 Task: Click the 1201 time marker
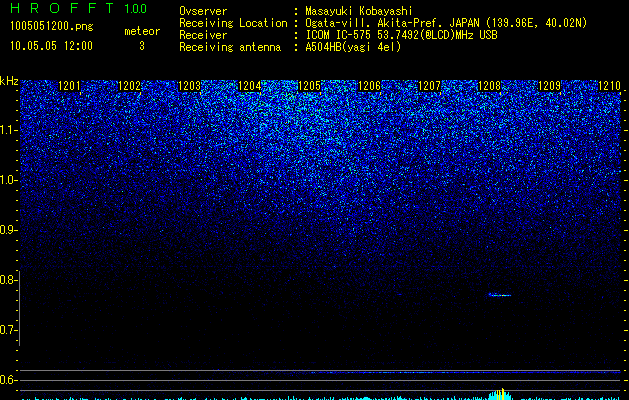pos(69,86)
